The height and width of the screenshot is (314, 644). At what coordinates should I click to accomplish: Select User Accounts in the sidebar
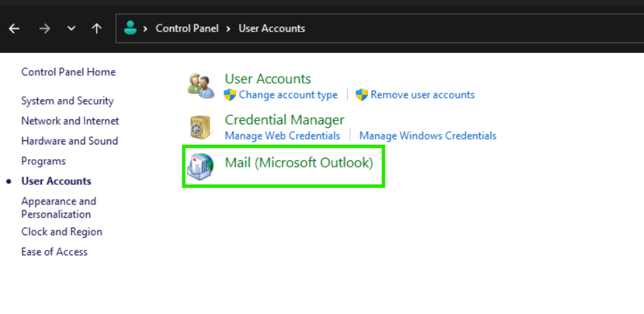[57, 181]
